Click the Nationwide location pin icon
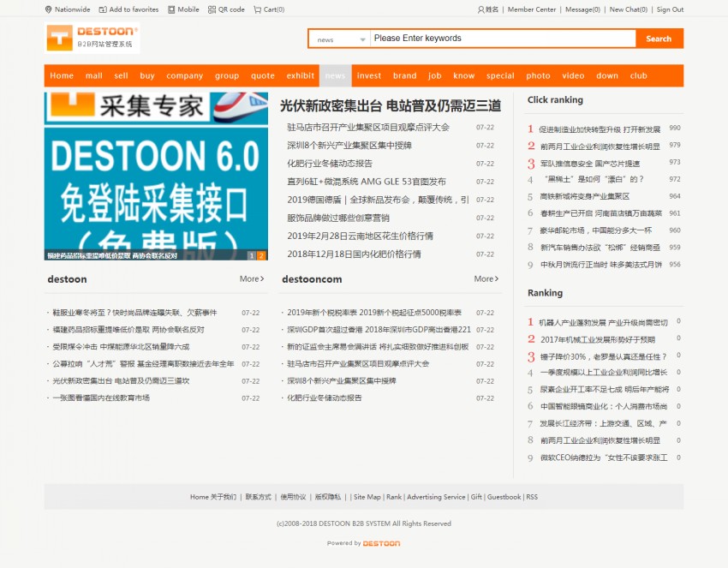 pyautogui.click(x=48, y=9)
